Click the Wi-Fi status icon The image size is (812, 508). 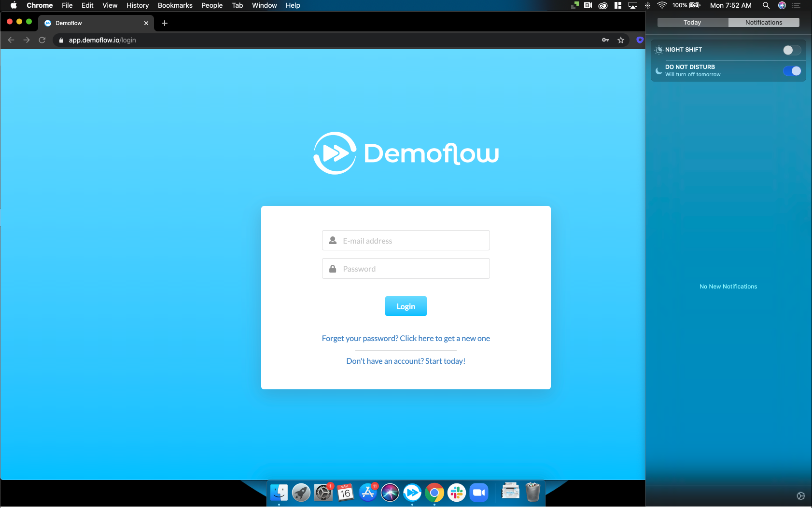point(662,5)
